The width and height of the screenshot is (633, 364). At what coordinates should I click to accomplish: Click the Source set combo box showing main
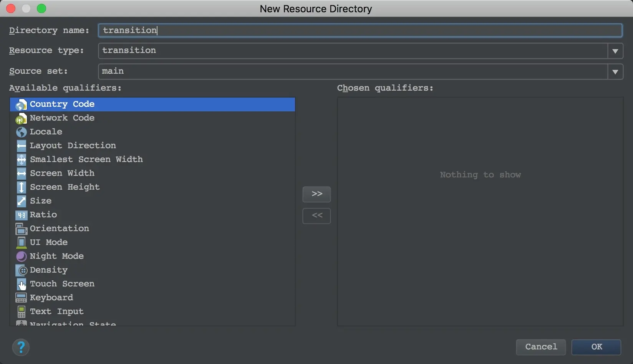360,72
